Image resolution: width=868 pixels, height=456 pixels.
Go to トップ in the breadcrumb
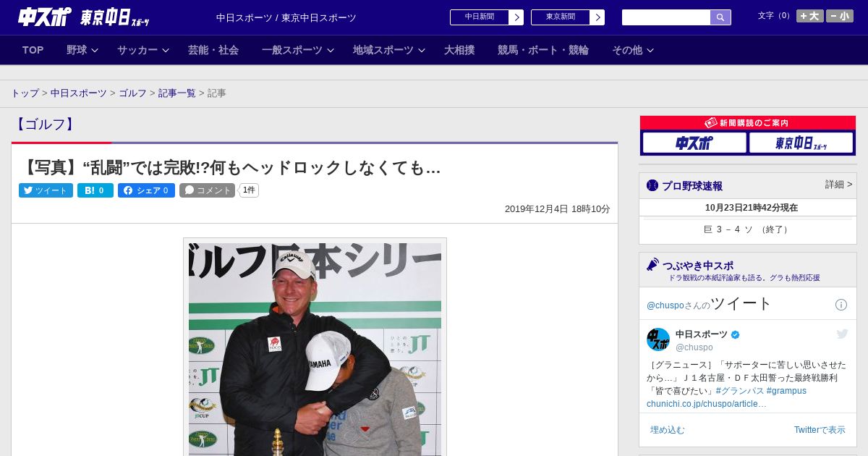click(x=25, y=93)
